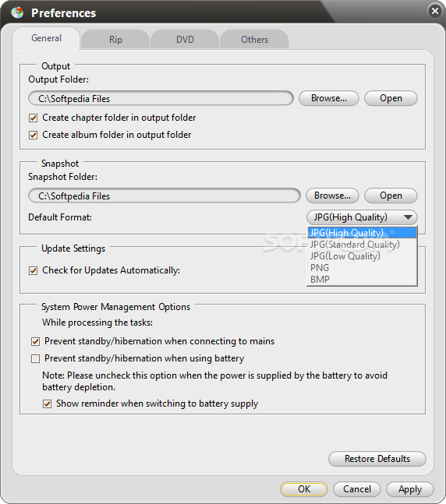Select PNG snapshot format

(x=362, y=268)
